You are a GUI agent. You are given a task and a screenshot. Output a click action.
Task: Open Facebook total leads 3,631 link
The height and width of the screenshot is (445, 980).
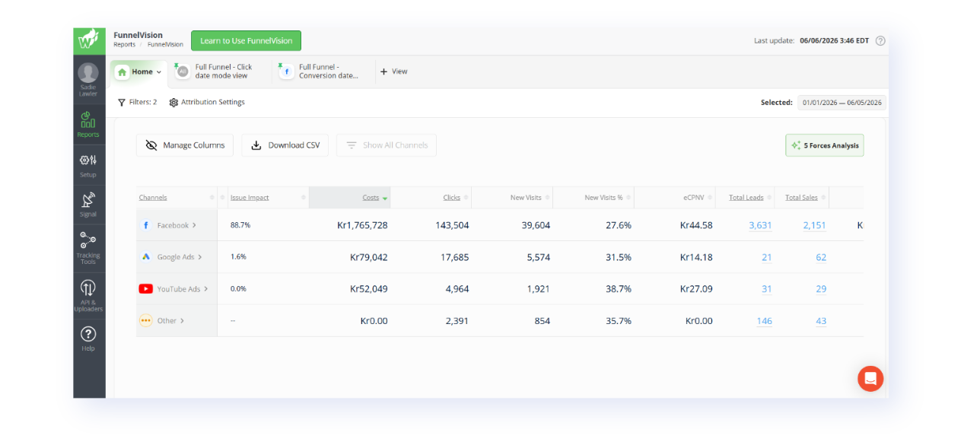[x=760, y=225]
